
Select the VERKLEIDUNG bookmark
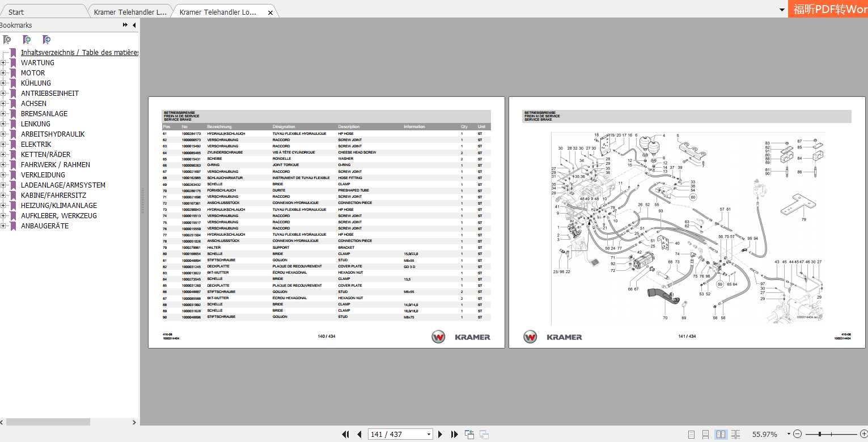[x=43, y=175]
